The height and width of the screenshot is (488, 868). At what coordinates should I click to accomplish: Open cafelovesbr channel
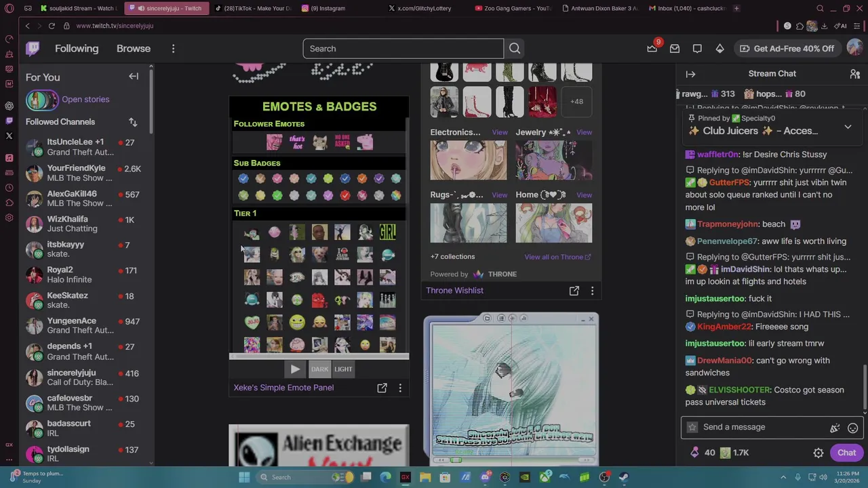point(87,403)
